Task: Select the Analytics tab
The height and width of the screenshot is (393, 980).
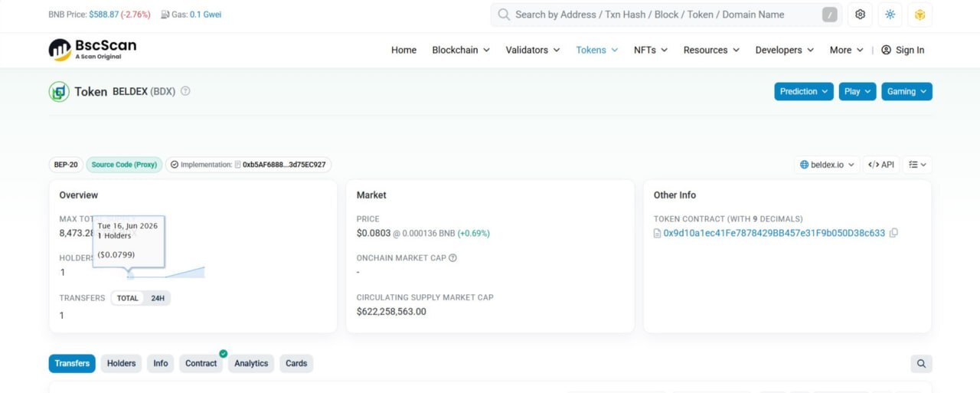Action: [x=251, y=364]
